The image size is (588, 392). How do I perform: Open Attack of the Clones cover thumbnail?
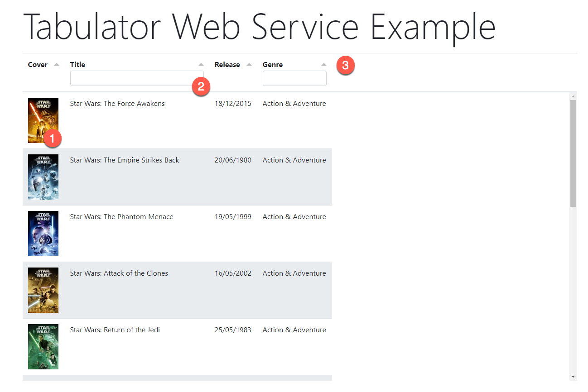(x=43, y=290)
